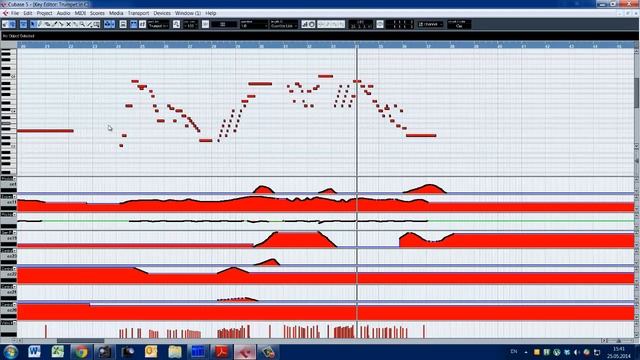Select the long note at bar 20
Viewport: 640px width, 360px height.
tap(45, 131)
